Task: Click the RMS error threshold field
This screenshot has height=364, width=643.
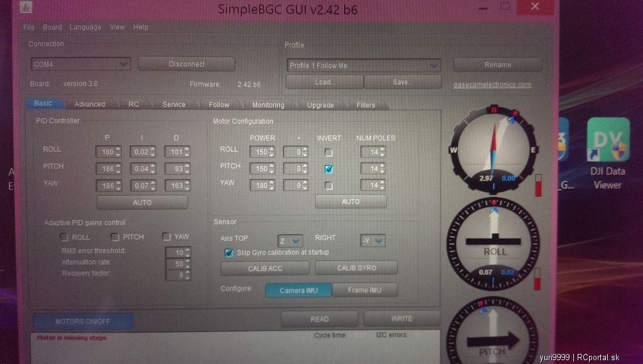Action: pyautogui.click(x=178, y=252)
